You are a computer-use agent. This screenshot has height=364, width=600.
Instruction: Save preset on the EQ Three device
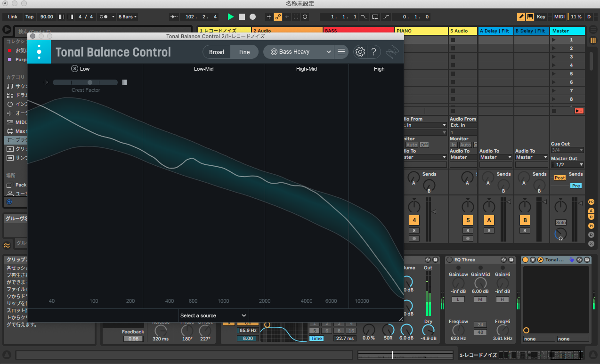pyautogui.click(x=511, y=260)
